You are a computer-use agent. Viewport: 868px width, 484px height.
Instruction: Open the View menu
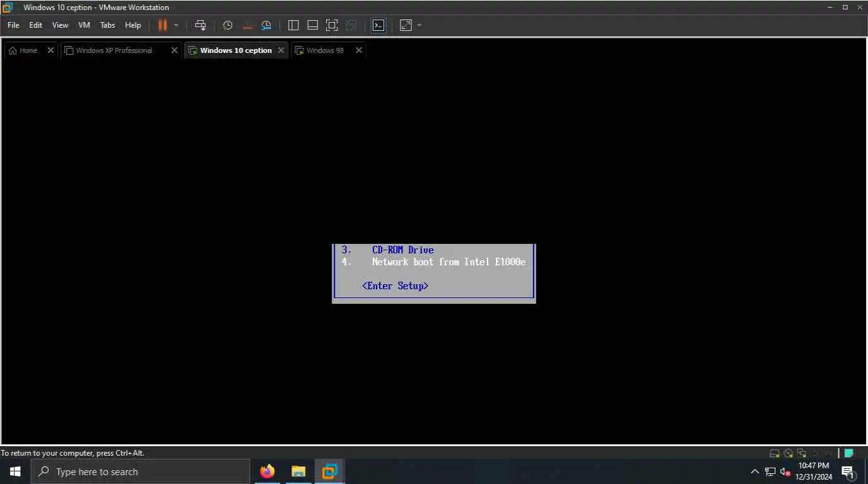pos(60,25)
